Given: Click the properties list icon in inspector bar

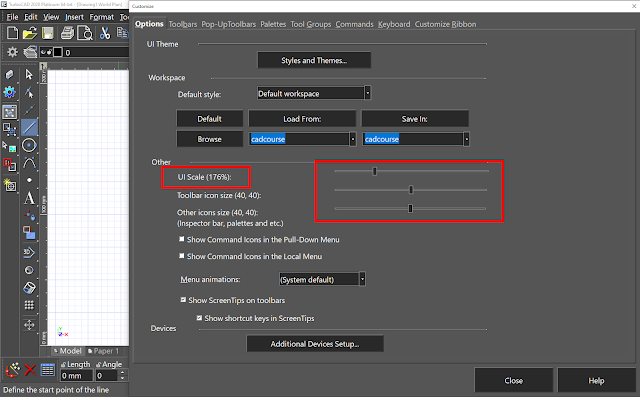Looking at the screenshot, I should coord(48,370).
